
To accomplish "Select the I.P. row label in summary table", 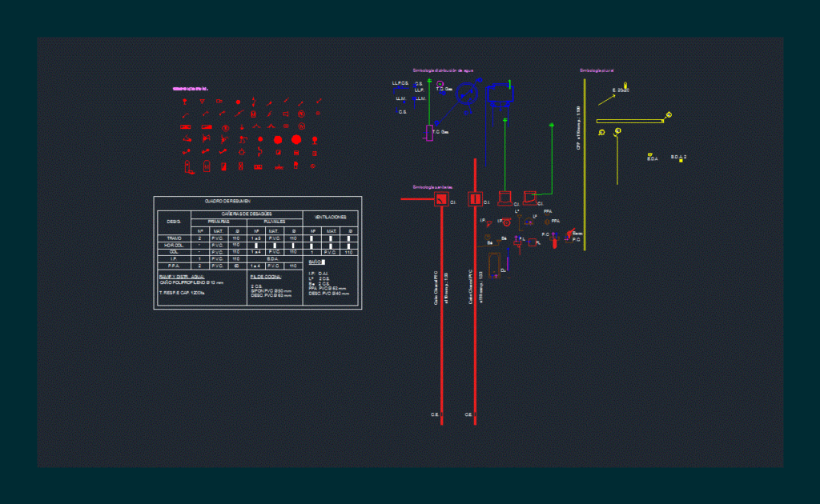I will (x=174, y=259).
